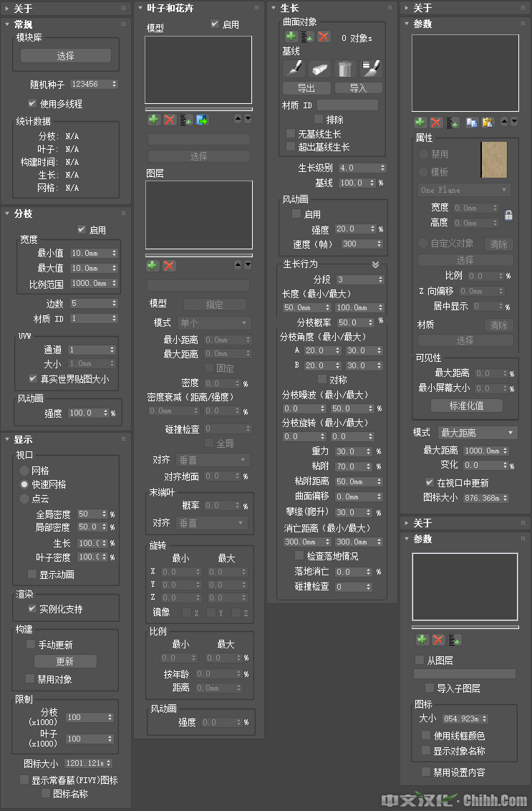
Task: Click blue import icon under 叶子和花卉 模型 list
Action: [x=202, y=120]
